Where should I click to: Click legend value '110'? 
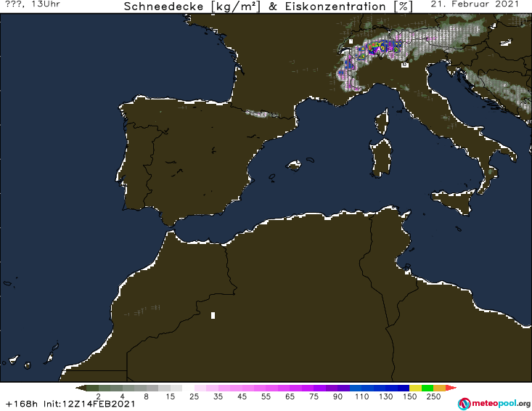pyautogui.click(x=361, y=396)
